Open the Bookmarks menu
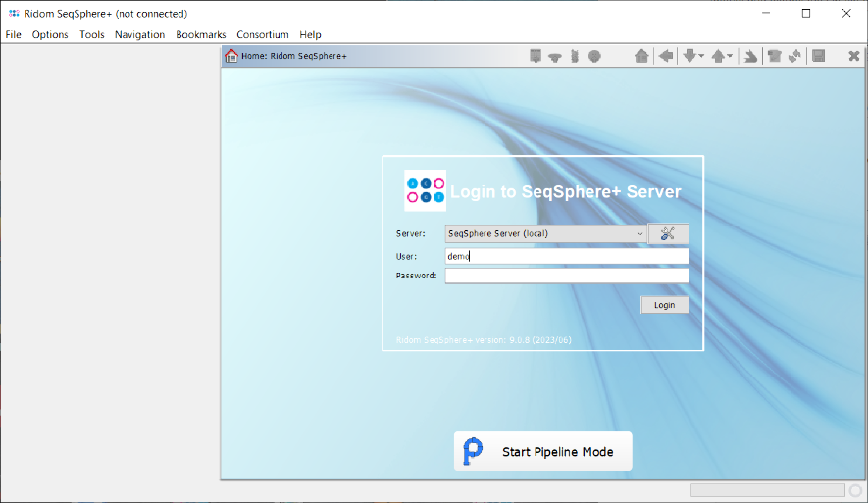 click(200, 34)
